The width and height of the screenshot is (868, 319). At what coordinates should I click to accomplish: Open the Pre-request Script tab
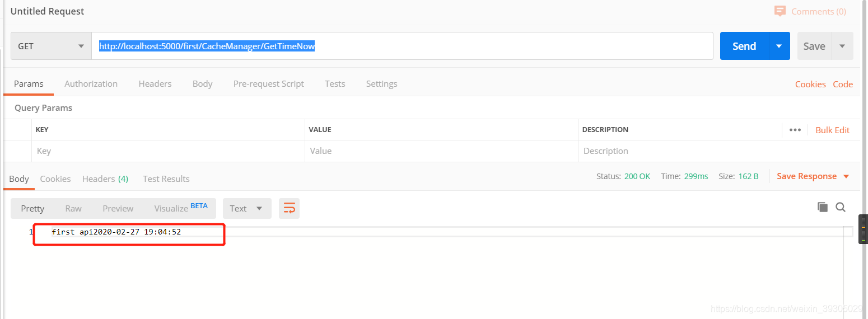click(x=269, y=84)
